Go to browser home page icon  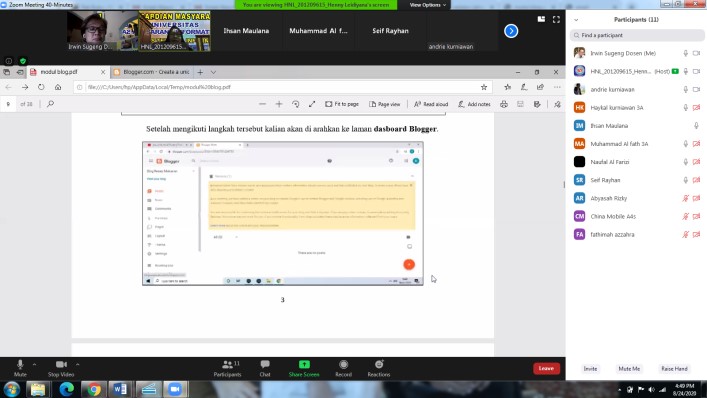[58, 87]
